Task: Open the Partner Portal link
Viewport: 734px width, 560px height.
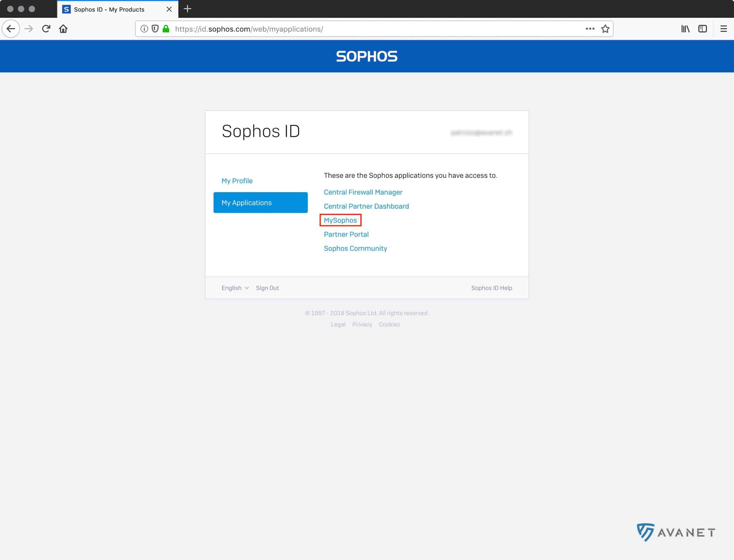Action: pyautogui.click(x=346, y=234)
